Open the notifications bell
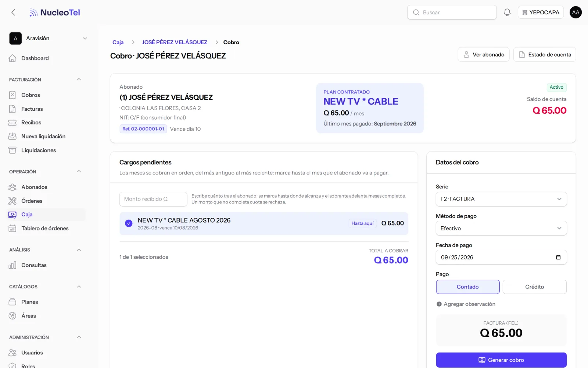 click(507, 13)
